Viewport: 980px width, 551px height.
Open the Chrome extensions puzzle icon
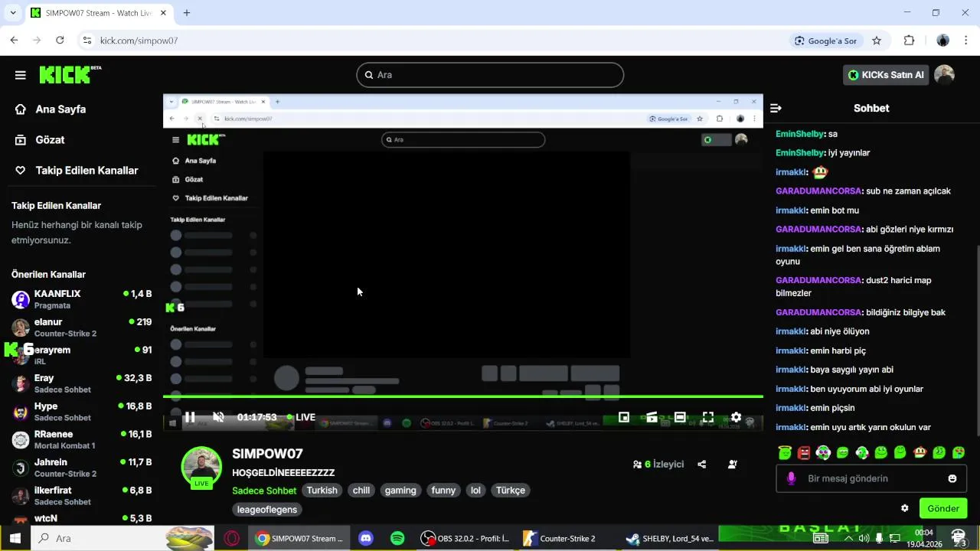(x=910, y=41)
